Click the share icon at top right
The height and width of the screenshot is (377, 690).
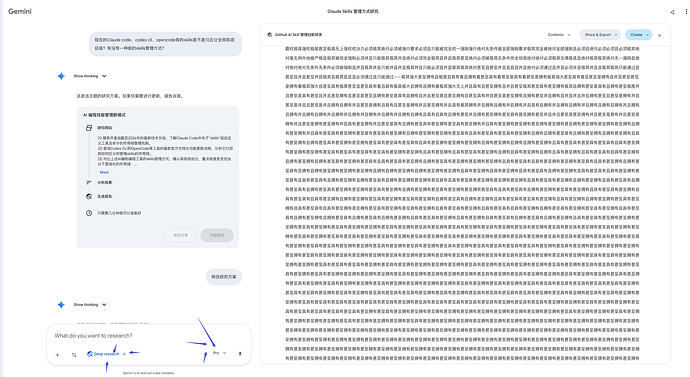pos(672,12)
